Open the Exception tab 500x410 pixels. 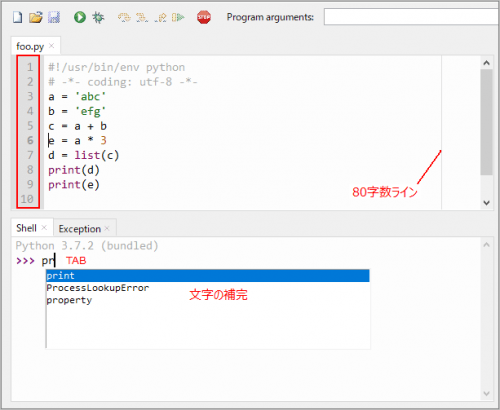80,229
